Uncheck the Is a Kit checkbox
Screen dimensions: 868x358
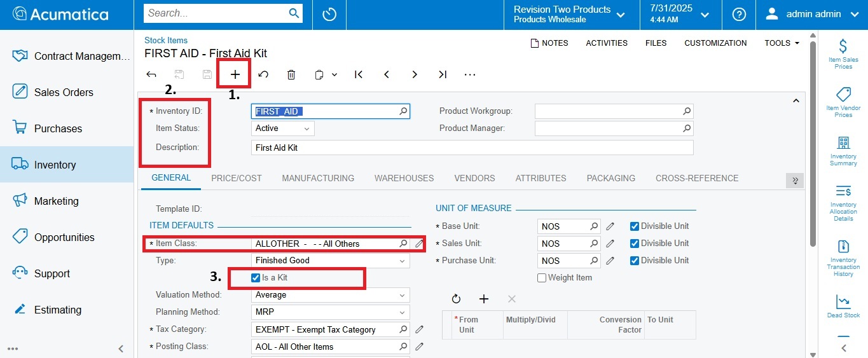pyautogui.click(x=256, y=278)
